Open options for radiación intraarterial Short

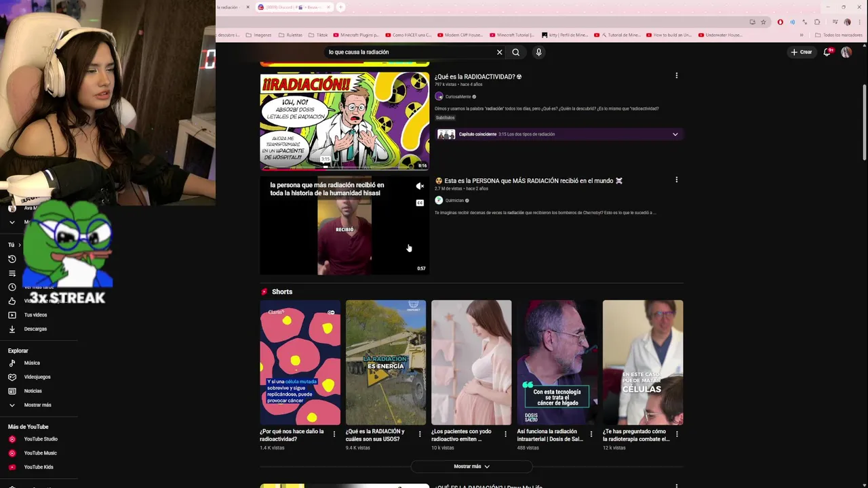tap(591, 434)
